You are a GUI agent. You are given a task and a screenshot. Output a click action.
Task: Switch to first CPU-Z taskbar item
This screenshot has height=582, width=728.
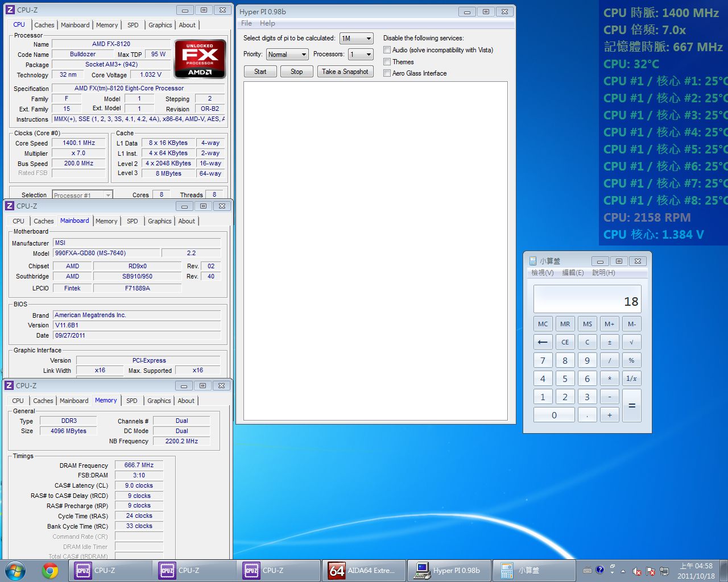point(110,571)
